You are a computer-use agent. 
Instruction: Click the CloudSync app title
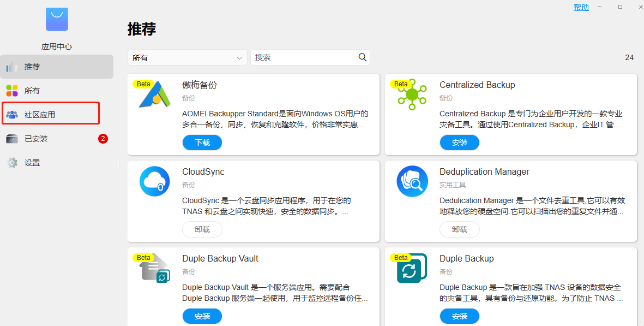pyautogui.click(x=203, y=172)
